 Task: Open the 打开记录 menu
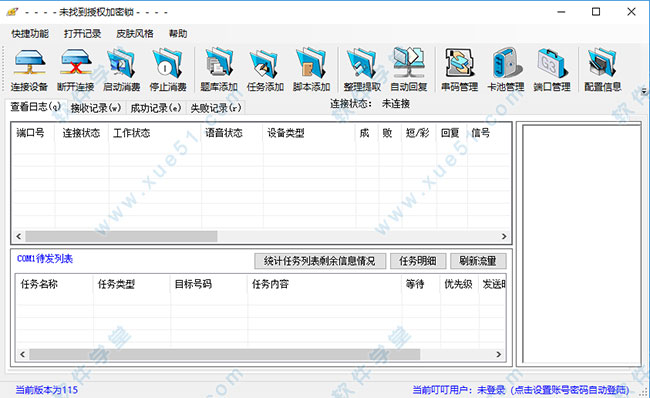coord(82,34)
